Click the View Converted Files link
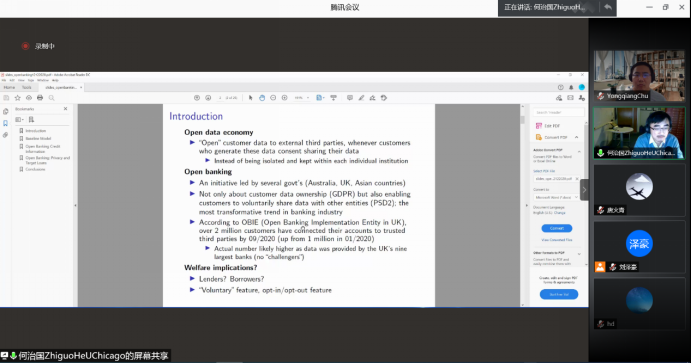 point(557,240)
